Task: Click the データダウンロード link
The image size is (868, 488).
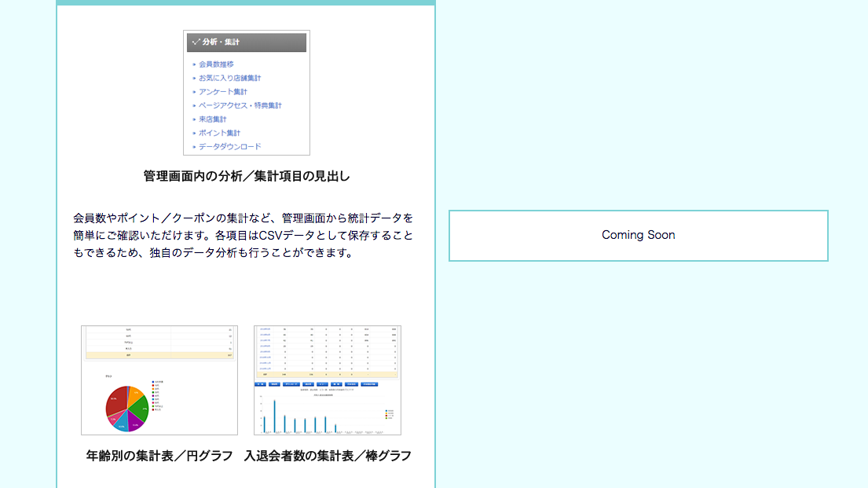Action: [229, 147]
